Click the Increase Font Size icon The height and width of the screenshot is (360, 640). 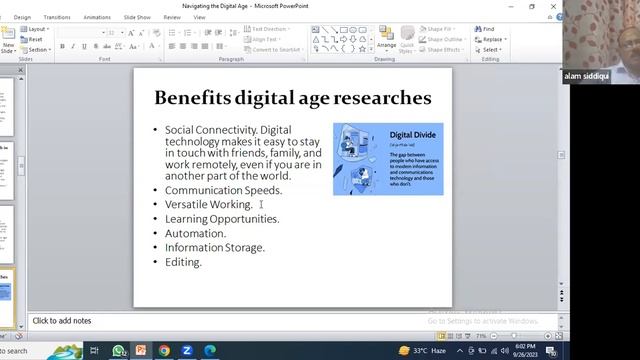(x=131, y=33)
